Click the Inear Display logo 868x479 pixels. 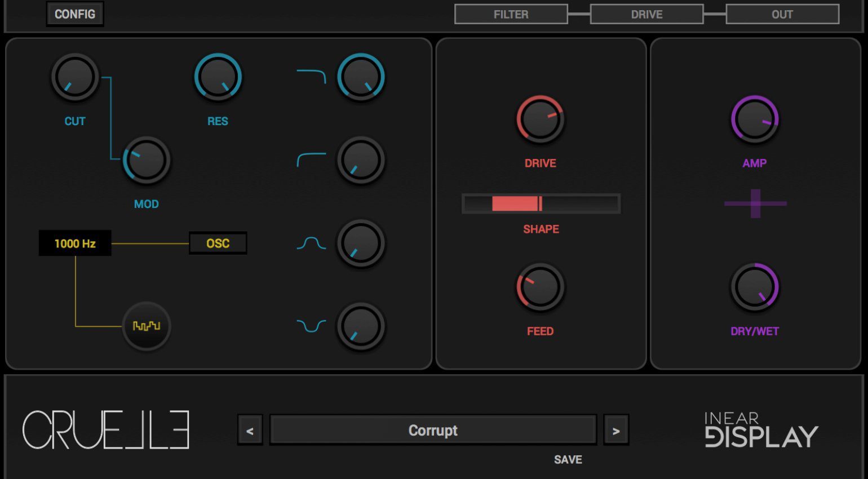pos(761,430)
